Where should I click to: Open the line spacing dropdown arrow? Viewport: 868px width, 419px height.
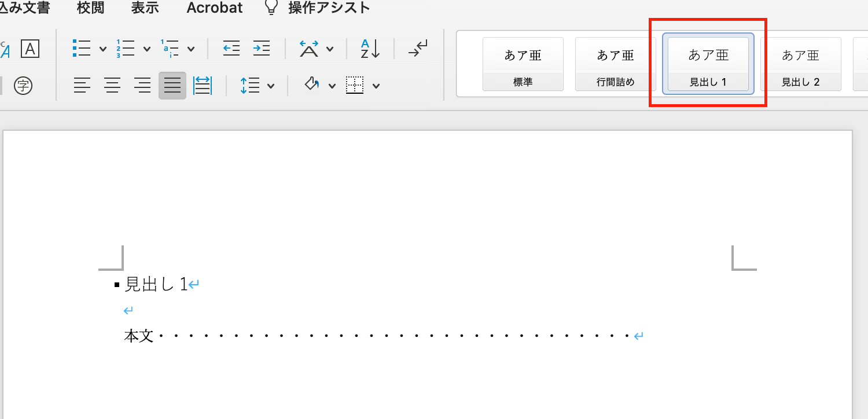tap(271, 86)
